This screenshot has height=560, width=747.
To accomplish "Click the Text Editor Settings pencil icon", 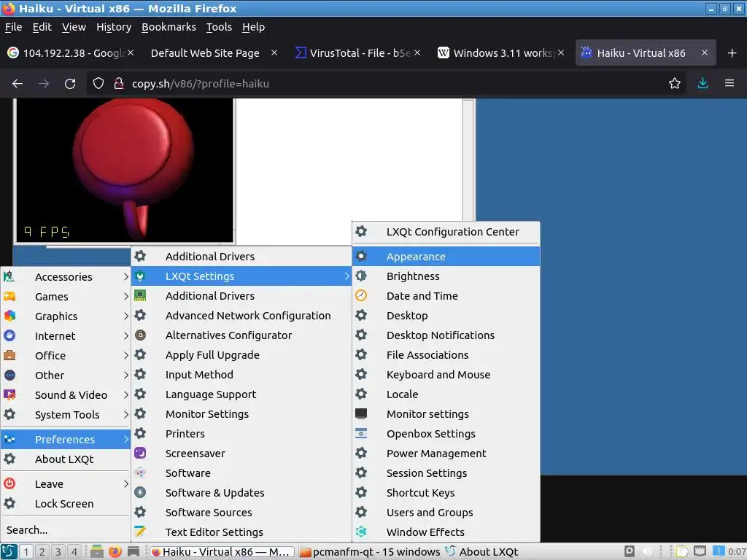I will (x=140, y=532).
